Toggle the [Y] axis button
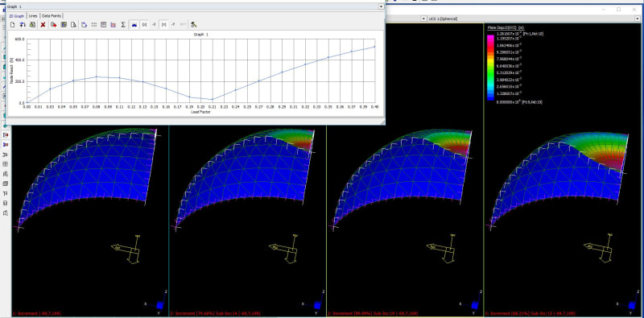644x318 pixels. (163, 25)
